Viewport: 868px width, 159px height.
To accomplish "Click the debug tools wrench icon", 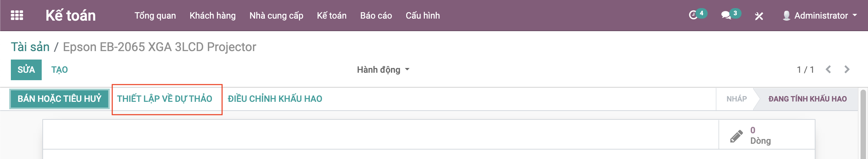I will tap(759, 16).
